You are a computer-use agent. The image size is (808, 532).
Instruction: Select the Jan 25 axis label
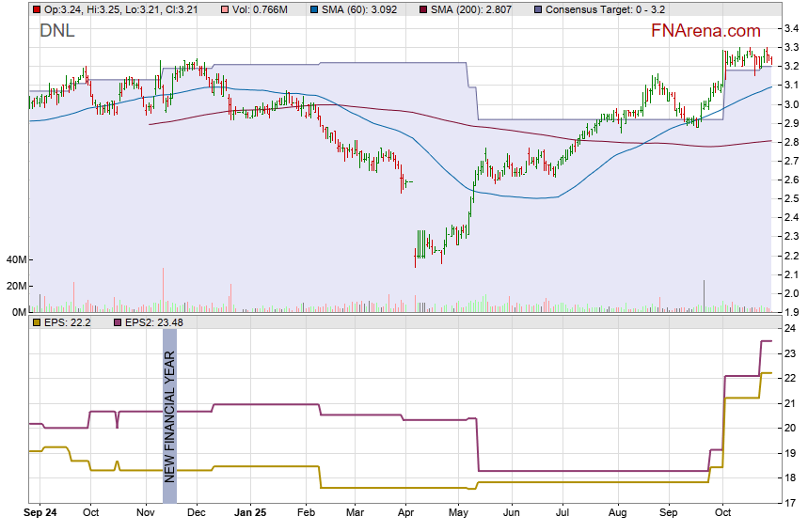250,514
